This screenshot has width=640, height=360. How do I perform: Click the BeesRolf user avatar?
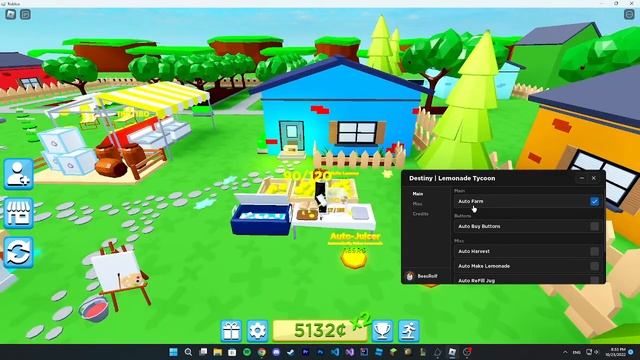point(410,276)
